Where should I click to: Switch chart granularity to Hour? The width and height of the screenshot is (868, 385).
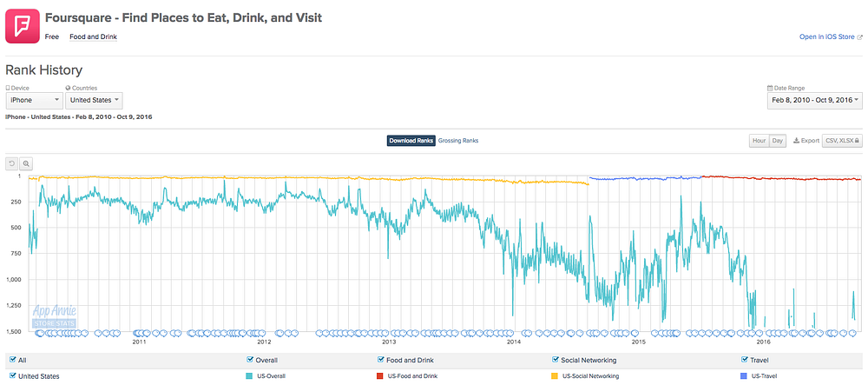click(759, 141)
